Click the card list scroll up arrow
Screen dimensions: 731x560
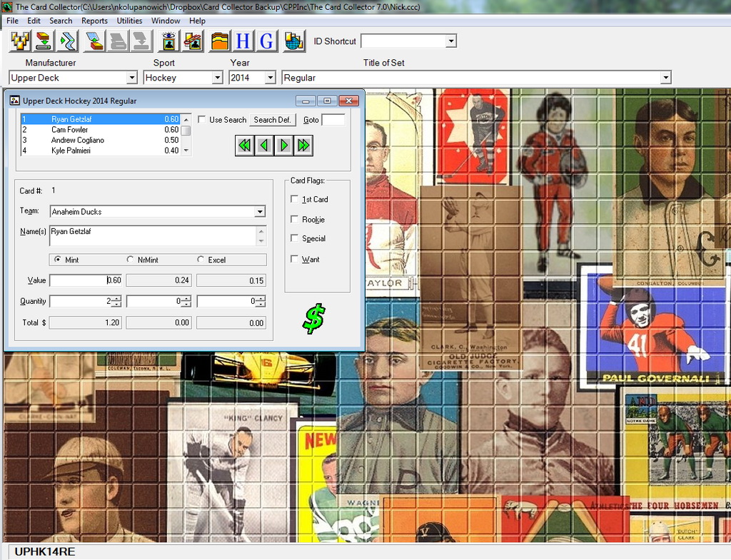click(186, 120)
